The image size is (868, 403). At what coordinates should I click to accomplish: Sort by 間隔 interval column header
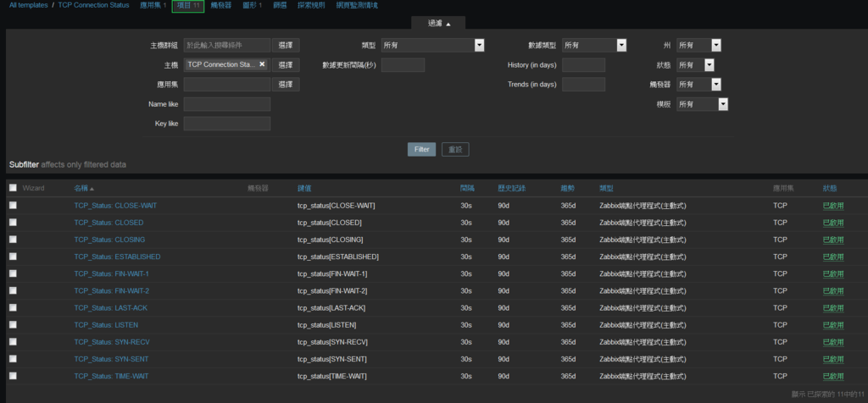tap(467, 189)
